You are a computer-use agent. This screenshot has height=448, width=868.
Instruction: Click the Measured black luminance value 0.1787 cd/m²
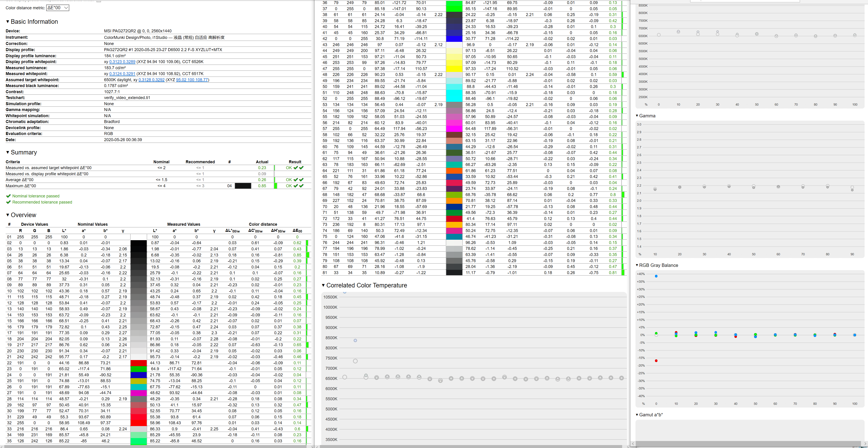[x=116, y=86]
